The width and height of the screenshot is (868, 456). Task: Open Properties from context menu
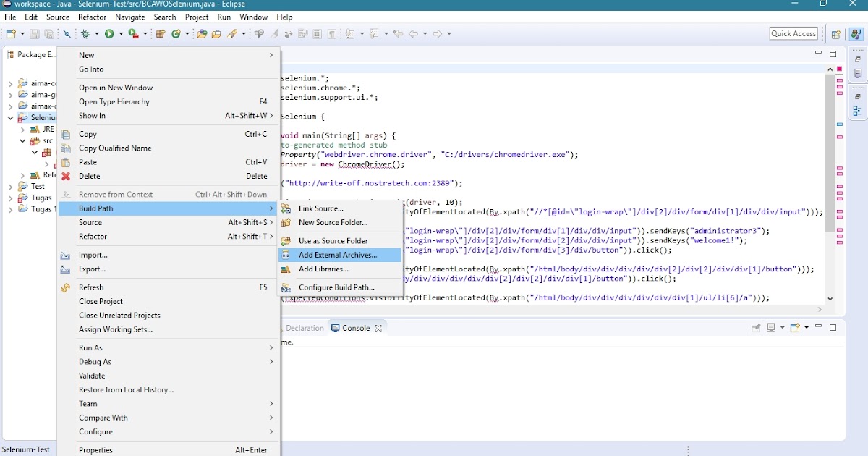(x=168, y=450)
